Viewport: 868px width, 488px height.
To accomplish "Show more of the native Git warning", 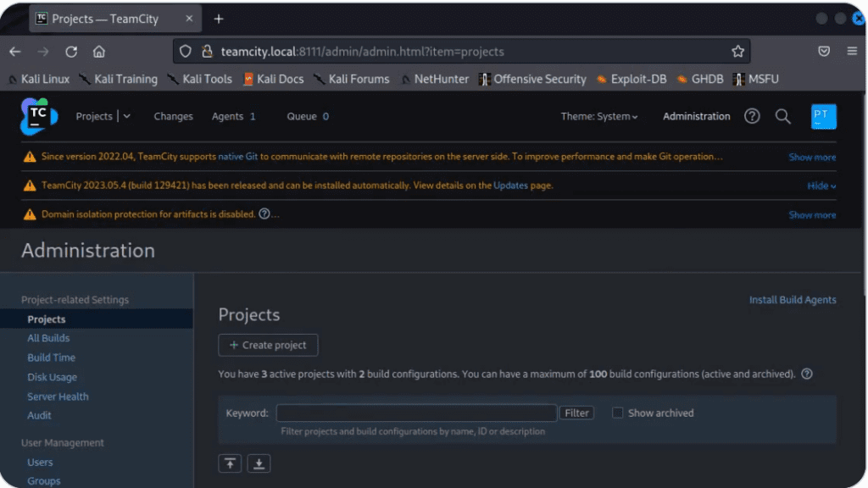I will click(812, 157).
